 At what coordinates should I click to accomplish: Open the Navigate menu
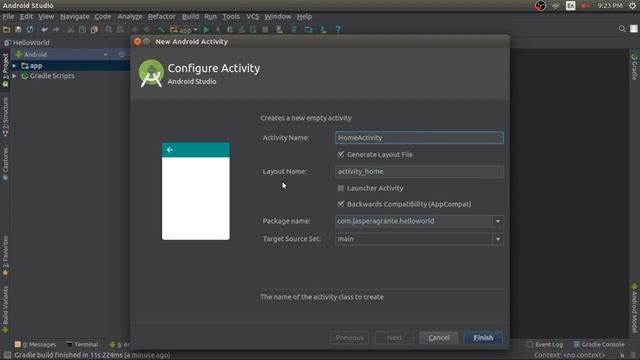(x=75, y=17)
